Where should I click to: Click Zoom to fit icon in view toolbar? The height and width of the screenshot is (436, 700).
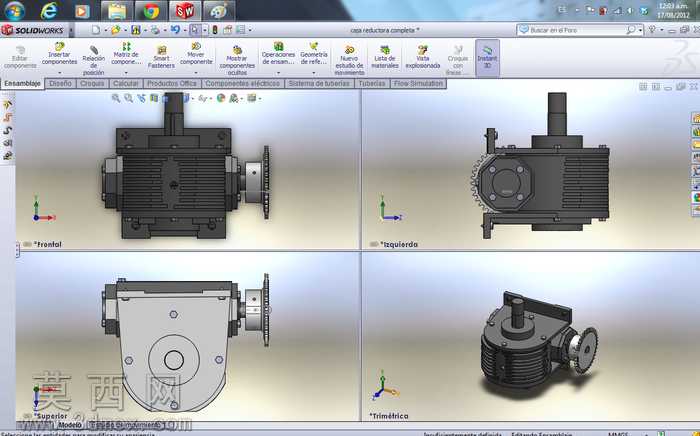tap(116, 98)
